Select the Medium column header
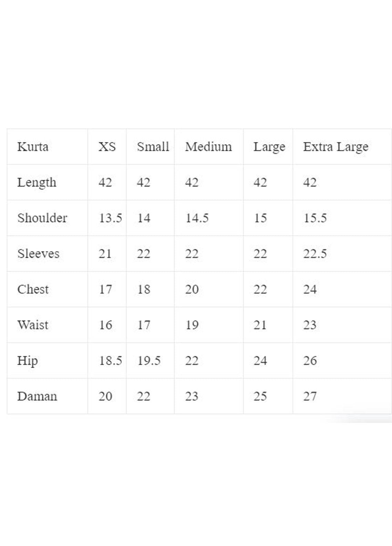The width and height of the screenshot is (392, 546). pos(208,147)
